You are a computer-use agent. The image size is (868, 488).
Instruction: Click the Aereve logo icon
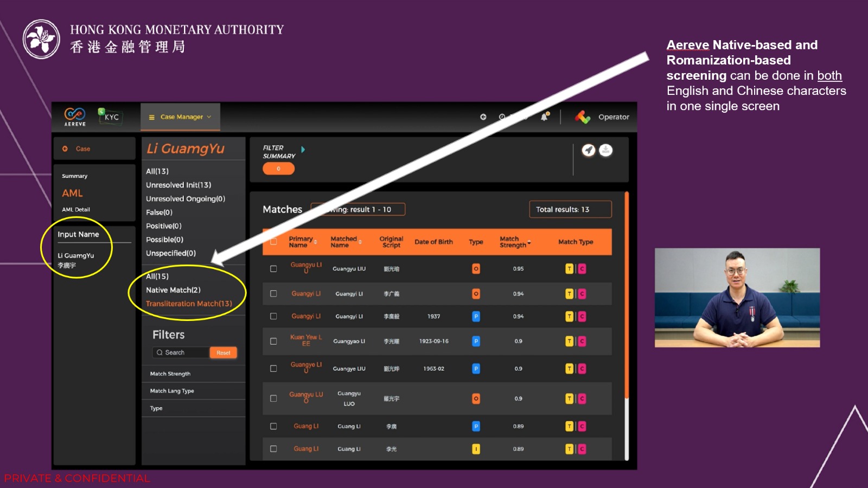(75, 117)
